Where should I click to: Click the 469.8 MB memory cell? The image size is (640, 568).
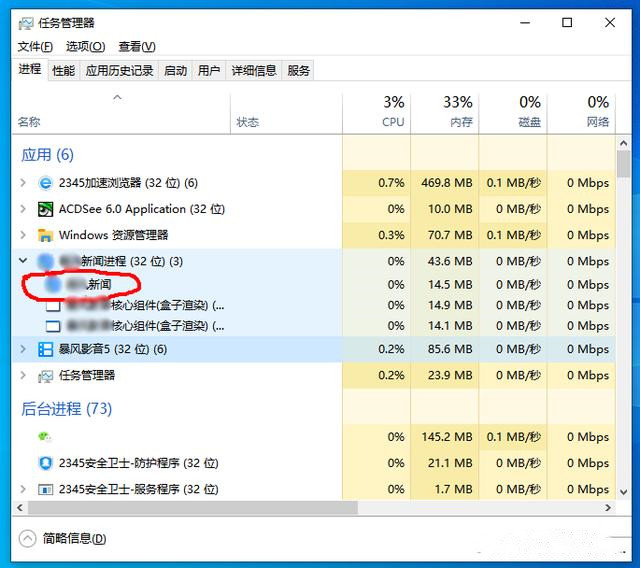[447, 183]
